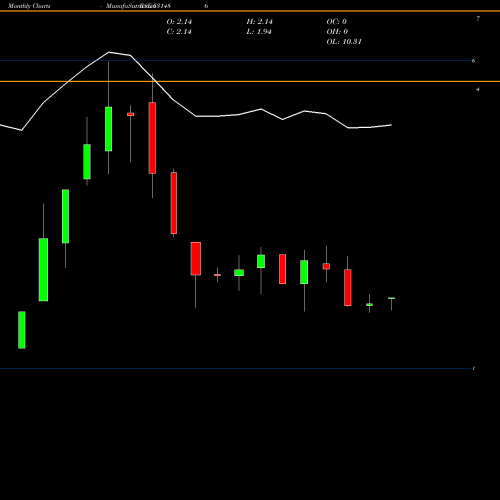Click the "OL: 10.31" readout
Viewport: 500px width, 500px height.
point(344,42)
